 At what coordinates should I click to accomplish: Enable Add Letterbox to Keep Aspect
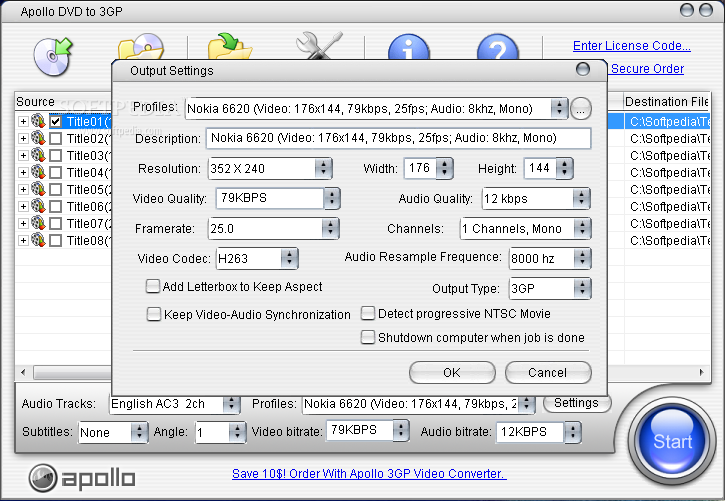click(153, 287)
